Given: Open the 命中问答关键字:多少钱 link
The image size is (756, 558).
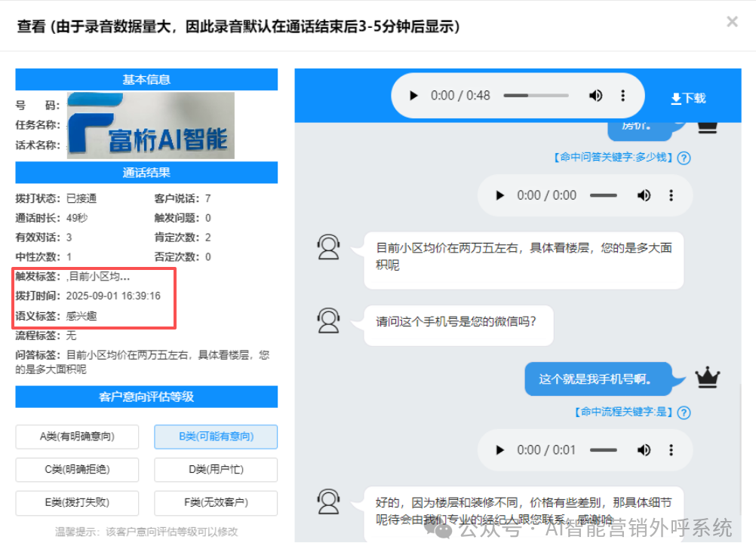Looking at the screenshot, I should [613, 157].
